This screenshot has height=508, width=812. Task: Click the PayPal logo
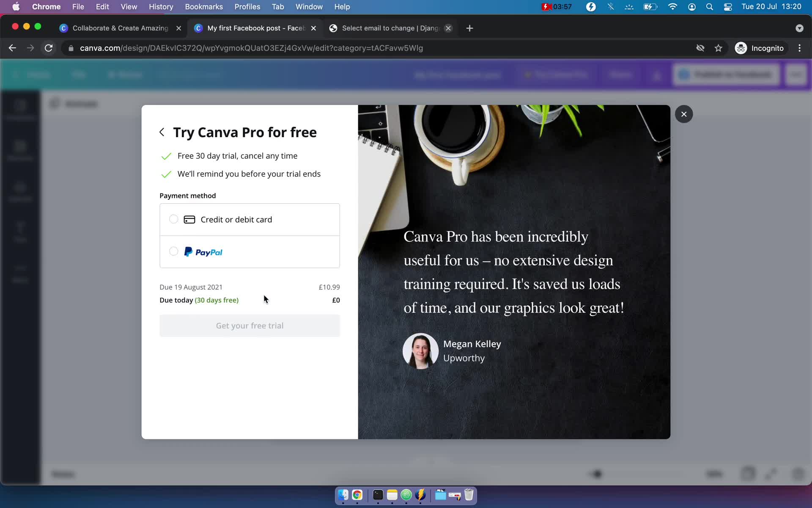pos(203,252)
